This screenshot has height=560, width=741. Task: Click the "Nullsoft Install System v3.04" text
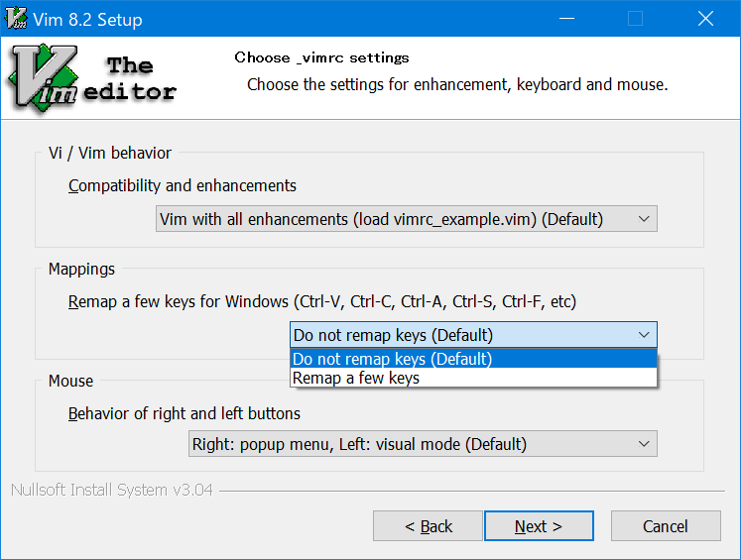[111, 490]
